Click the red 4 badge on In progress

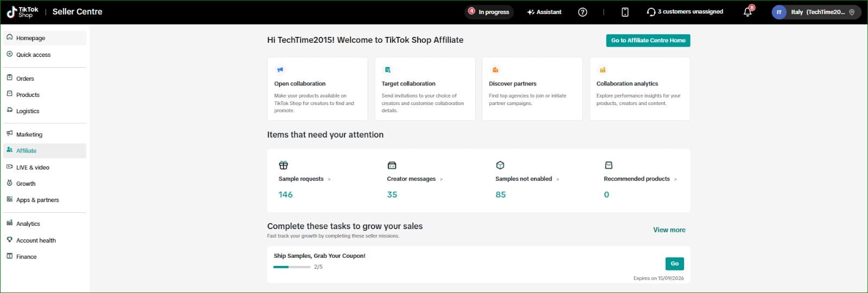point(471,11)
